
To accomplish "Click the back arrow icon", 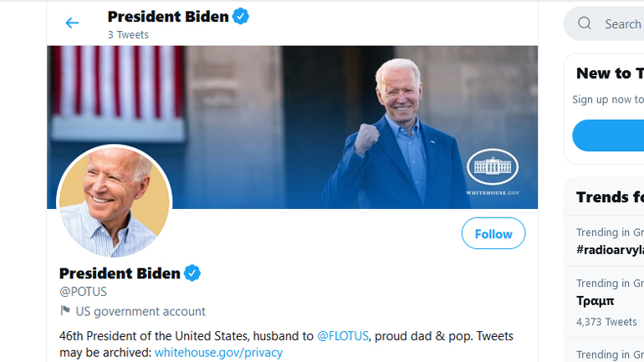I will 72,23.
